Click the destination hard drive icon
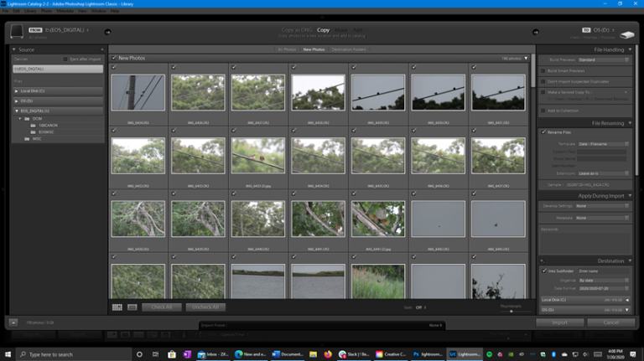The height and width of the screenshot is (361, 644). (x=627, y=35)
